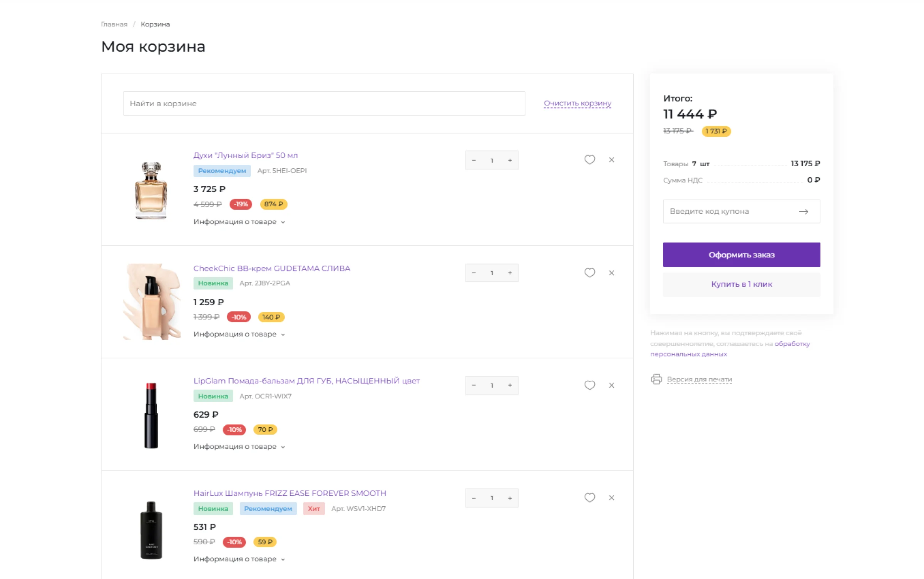Click Очистить корзину link

(577, 103)
